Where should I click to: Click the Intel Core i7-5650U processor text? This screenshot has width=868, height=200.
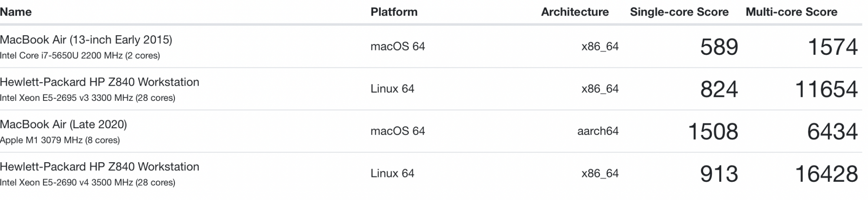(x=80, y=56)
